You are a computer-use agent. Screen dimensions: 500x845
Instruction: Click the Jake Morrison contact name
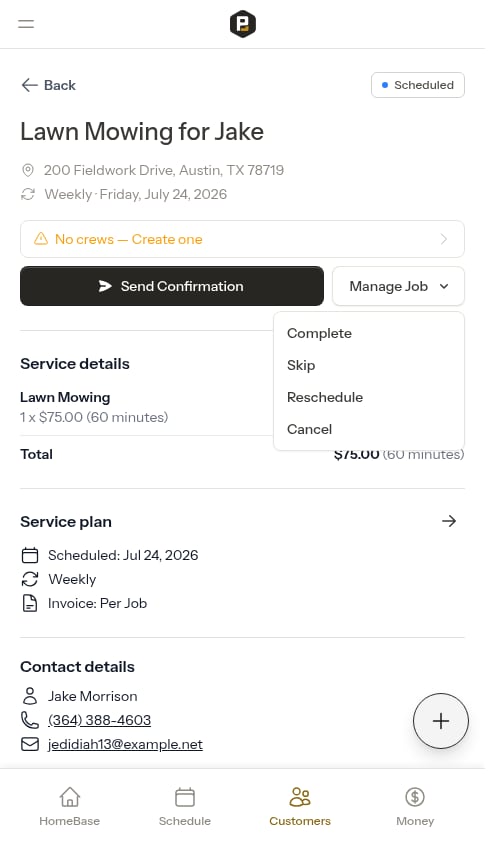[x=93, y=696]
